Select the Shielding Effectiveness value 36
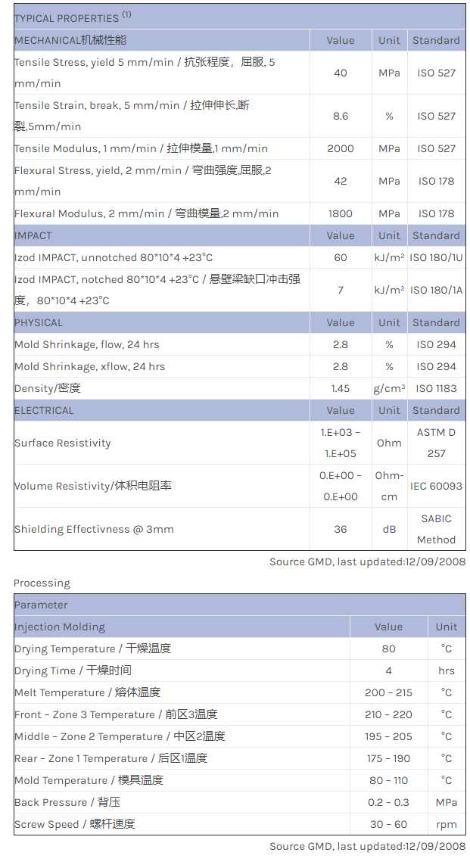Image resolution: width=470 pixels, height=868 pixels. pyautogui.click(x=341, y=529)
